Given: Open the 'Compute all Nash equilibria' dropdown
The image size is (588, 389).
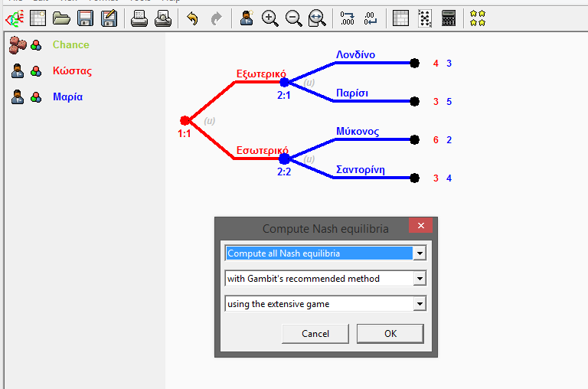Looking at the screenshot, I should [420, 253].
